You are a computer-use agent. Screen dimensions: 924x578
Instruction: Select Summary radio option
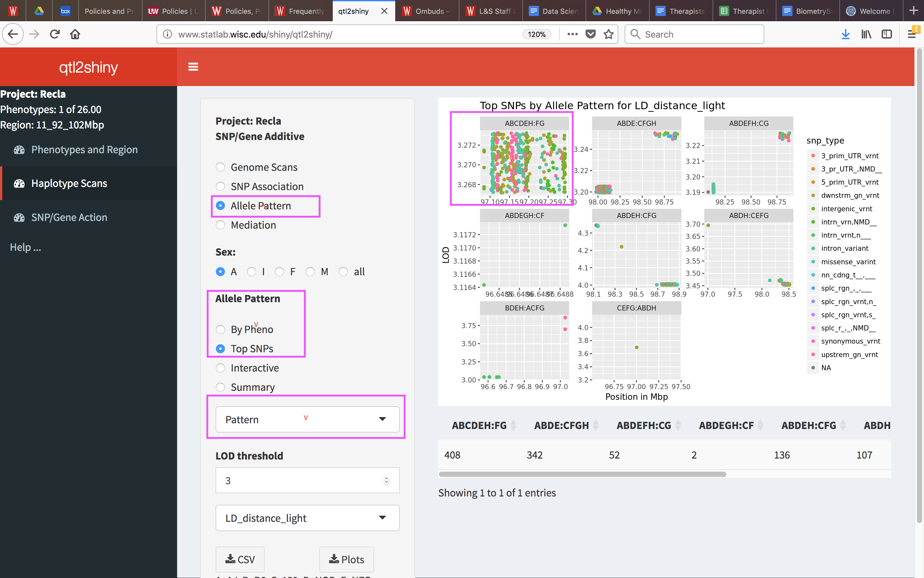[x=220, y=387]
